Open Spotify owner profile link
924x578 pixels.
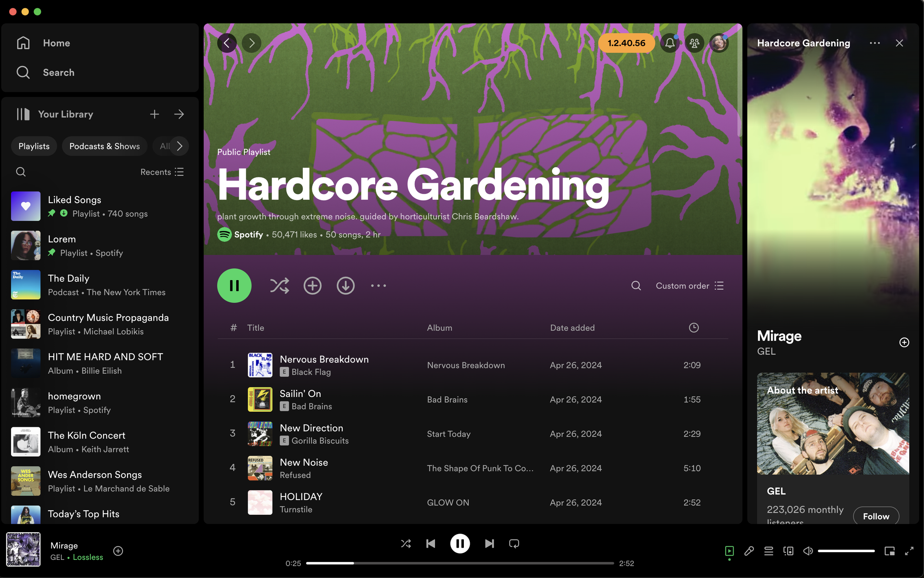click(x=248, y=234)
